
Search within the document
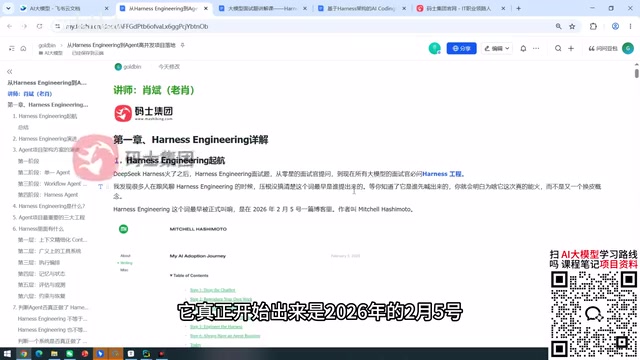coord(558,48)
